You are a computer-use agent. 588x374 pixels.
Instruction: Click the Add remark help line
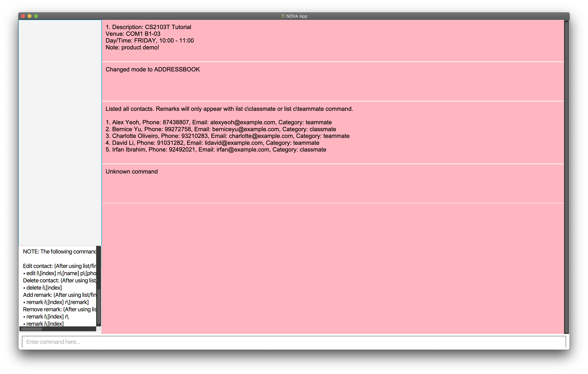[59, 295]
